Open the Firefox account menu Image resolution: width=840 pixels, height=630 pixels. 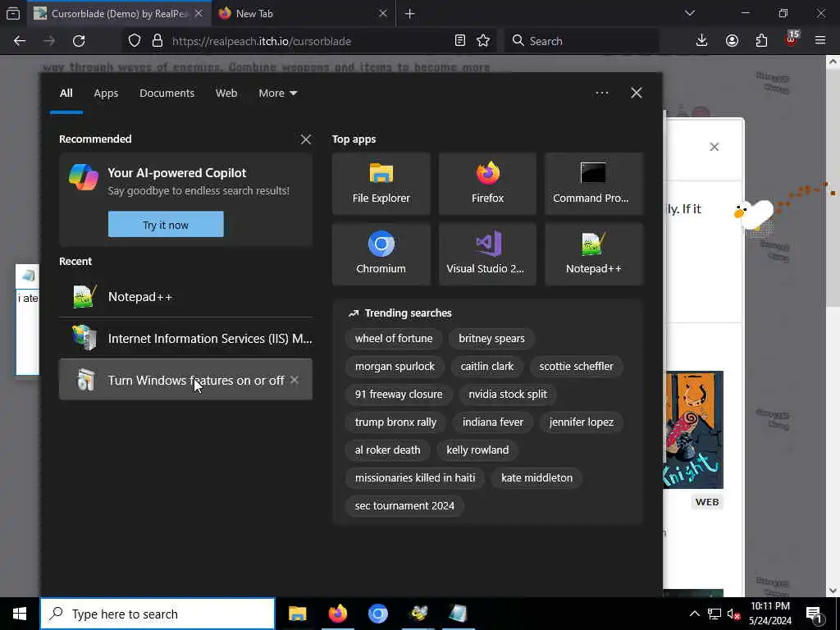point(732,41)
